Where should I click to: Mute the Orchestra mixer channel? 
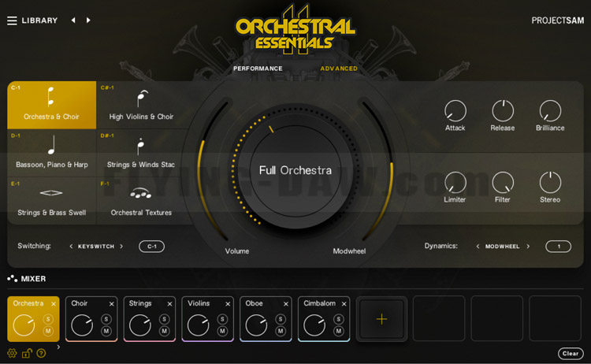coord(48,331)
